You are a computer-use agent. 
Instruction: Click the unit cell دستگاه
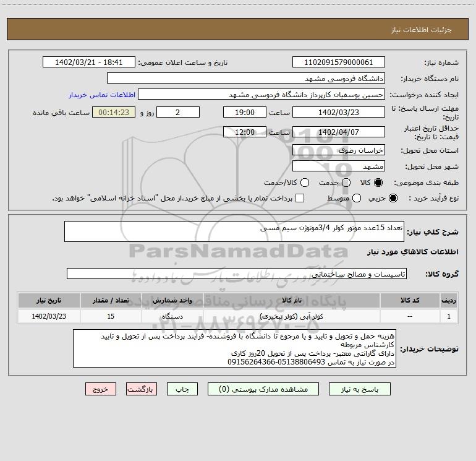(x=172, y=317)
